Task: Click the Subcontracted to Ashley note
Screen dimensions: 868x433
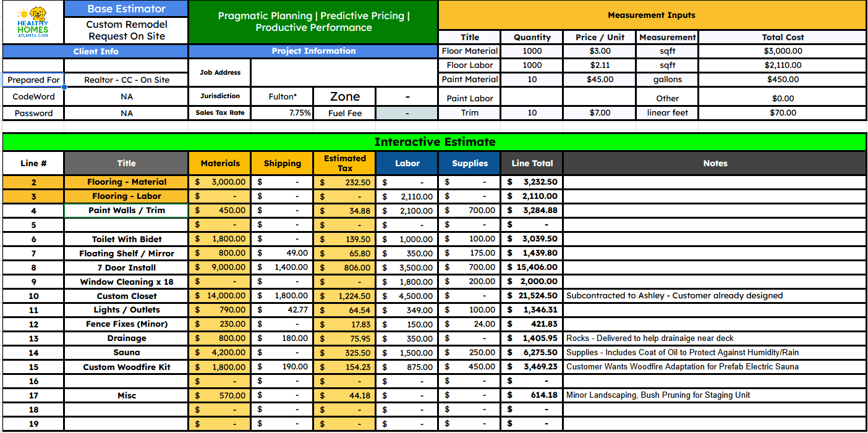Action: coord(674,296)
